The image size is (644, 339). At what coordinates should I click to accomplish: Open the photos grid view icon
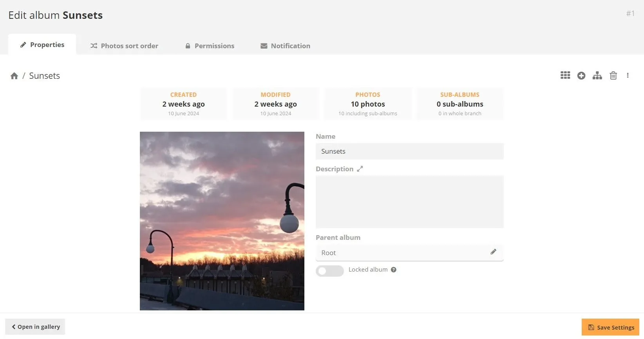point(565,76)
